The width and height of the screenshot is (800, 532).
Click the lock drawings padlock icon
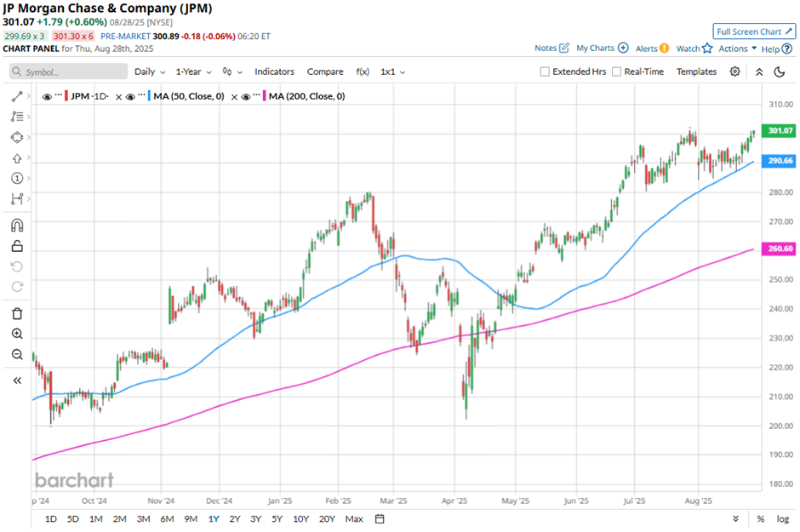[x=17, y=246]
